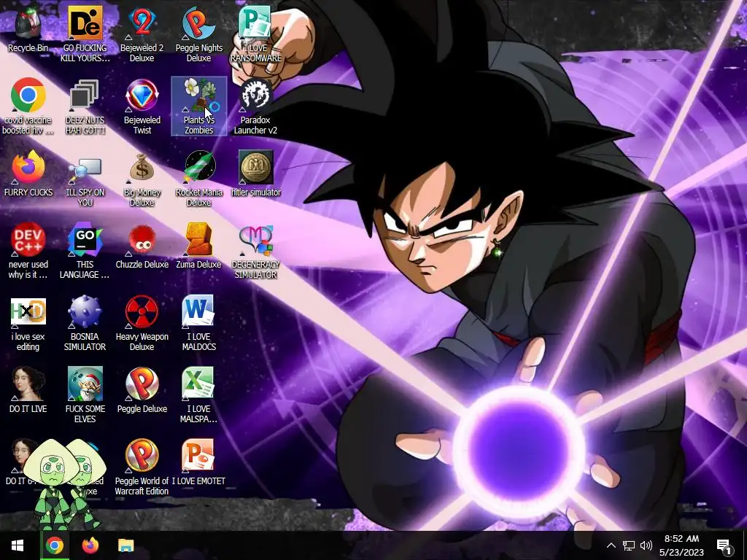This screenshot has width=747, height=560.
Task: Open the volume control tray icon
Action: click(x=646, y=545)
